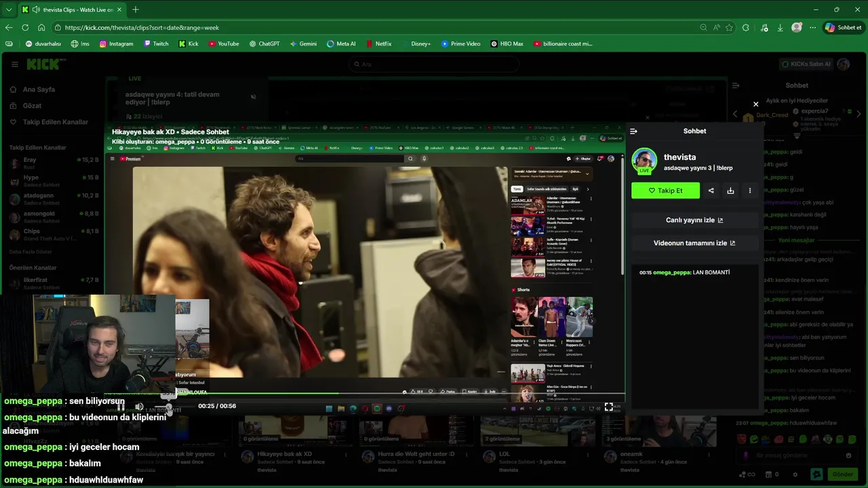Click the Kick search field
The image size is (868, 488).
[434, 64]
